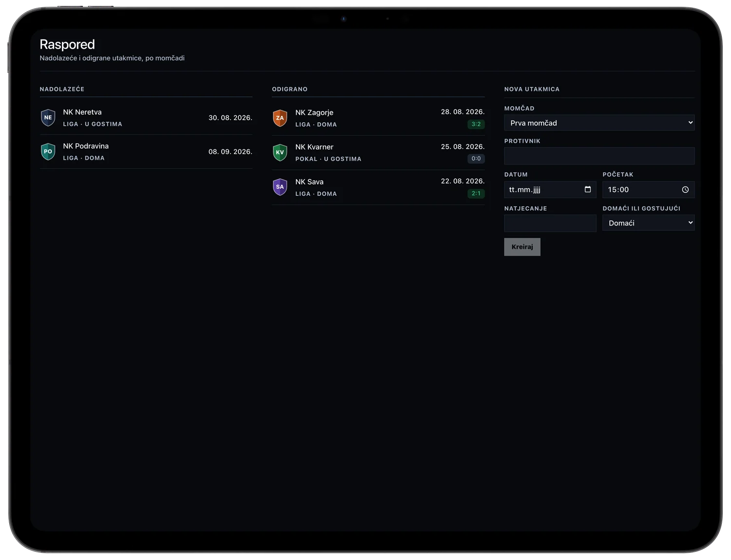Image resolution: width=731 pixels, height=560 pixels.
Task: Click the date 30. 08. 2026.
Action: click(x=231, y=118)
